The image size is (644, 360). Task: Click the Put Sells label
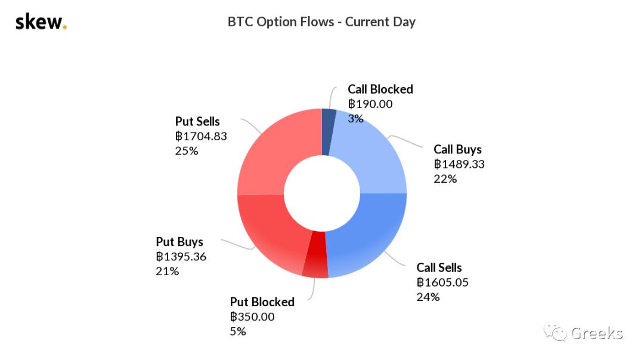(x=197, y=122)
